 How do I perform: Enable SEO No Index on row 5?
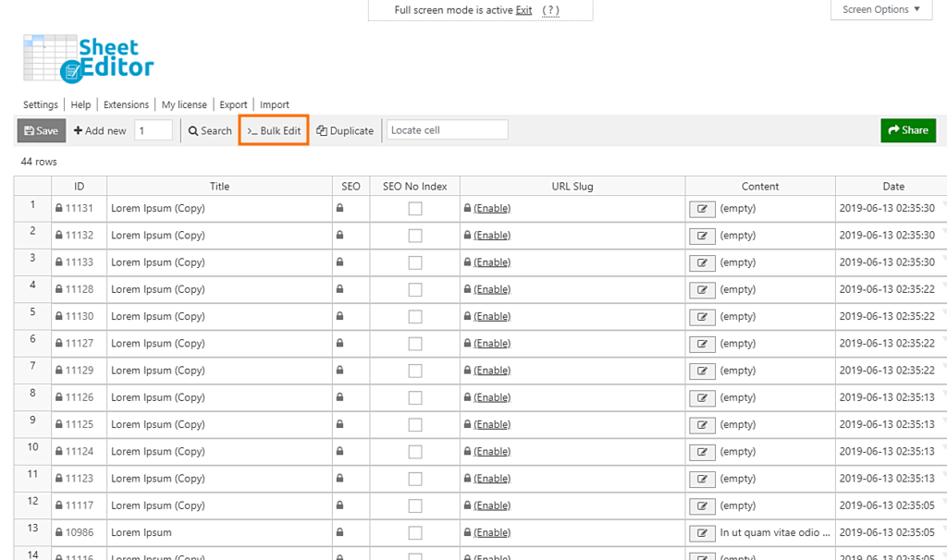point(414,316)
